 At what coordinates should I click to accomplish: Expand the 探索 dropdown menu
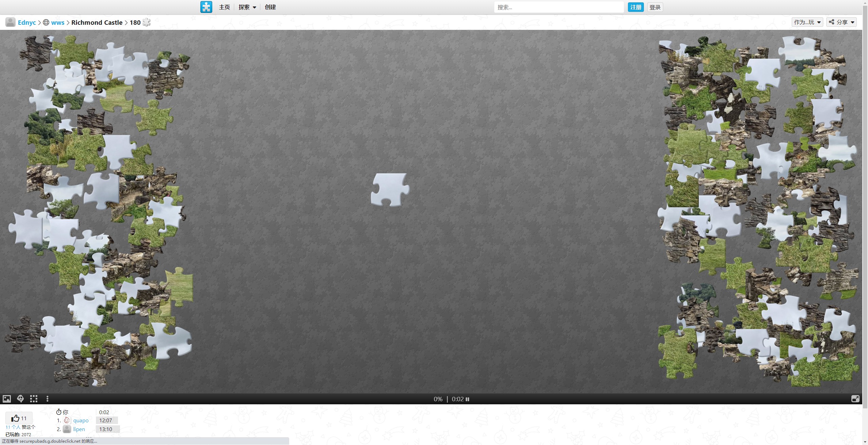pos(247,7)
